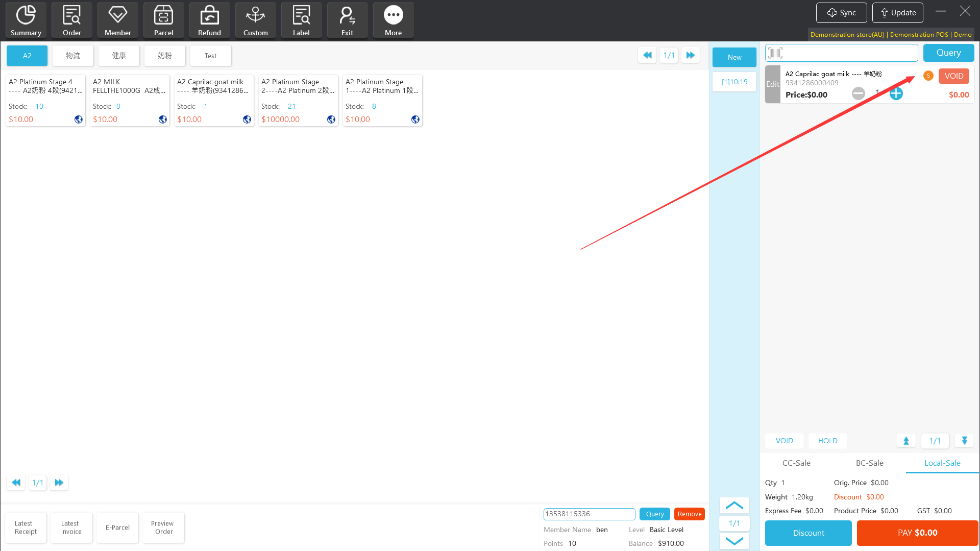Expand order list with down chevron

[734, 541]
